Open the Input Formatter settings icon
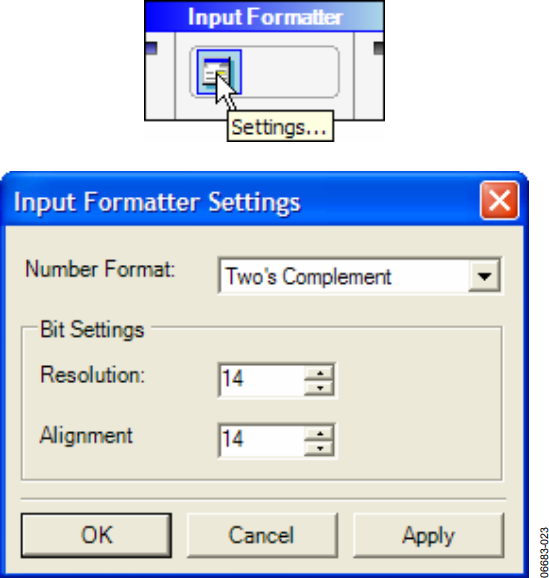The image size is (549, 578). [219, 72]
